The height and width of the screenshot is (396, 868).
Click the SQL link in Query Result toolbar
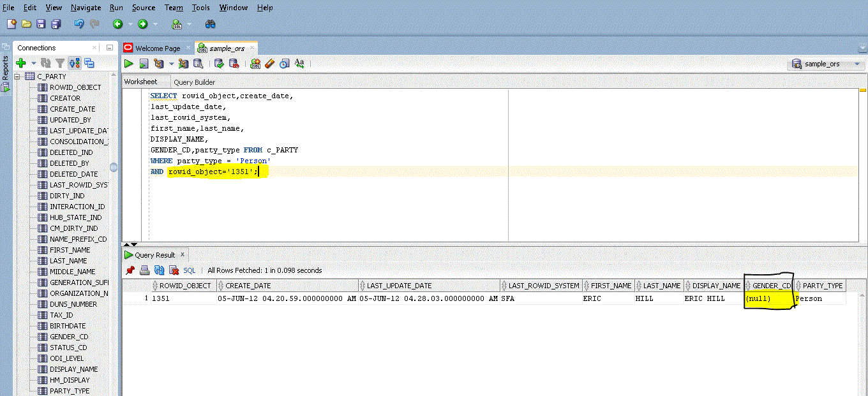click(190, 270)
